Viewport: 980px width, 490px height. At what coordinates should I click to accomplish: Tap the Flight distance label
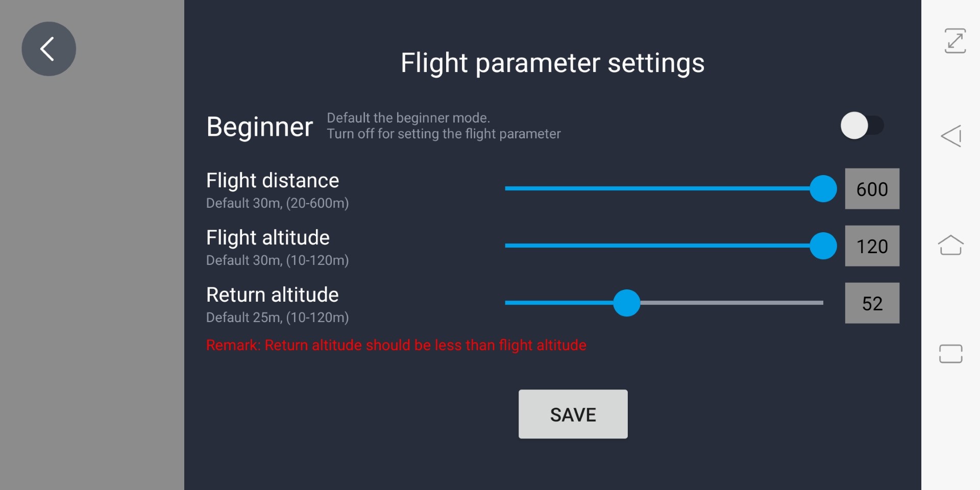tap(273, 181)
